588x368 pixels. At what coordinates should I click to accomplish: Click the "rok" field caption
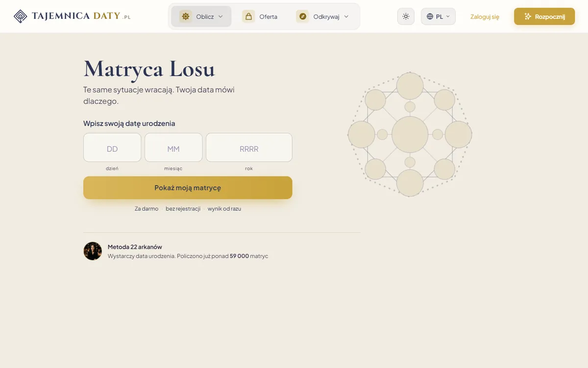click(249, 168)
